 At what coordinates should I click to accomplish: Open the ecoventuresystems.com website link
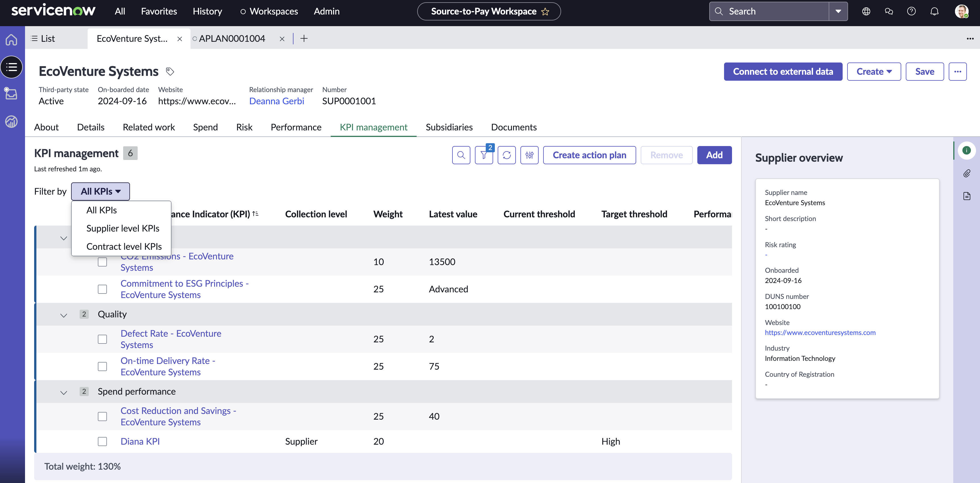click(x=820, y=332)
